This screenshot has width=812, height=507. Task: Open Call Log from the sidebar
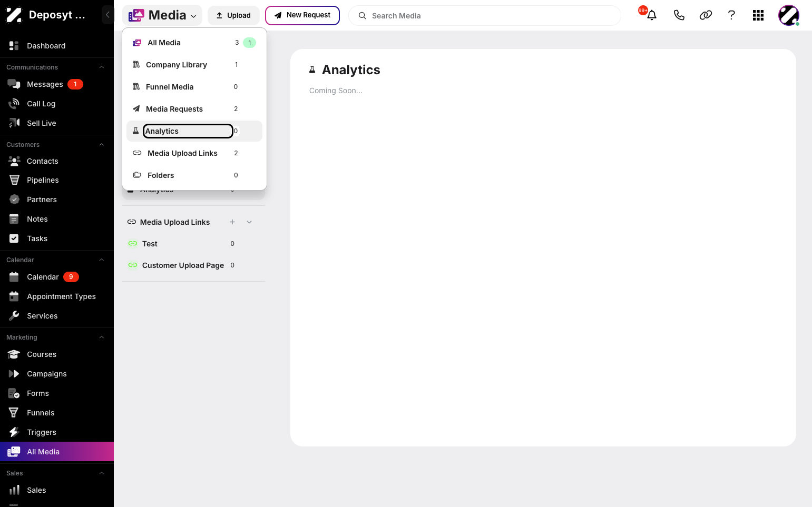[57, 104]
